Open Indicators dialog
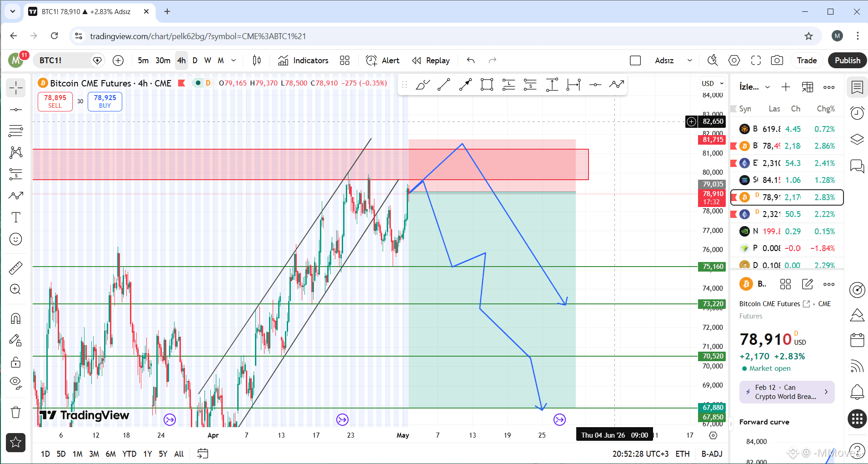 point(303,61)
